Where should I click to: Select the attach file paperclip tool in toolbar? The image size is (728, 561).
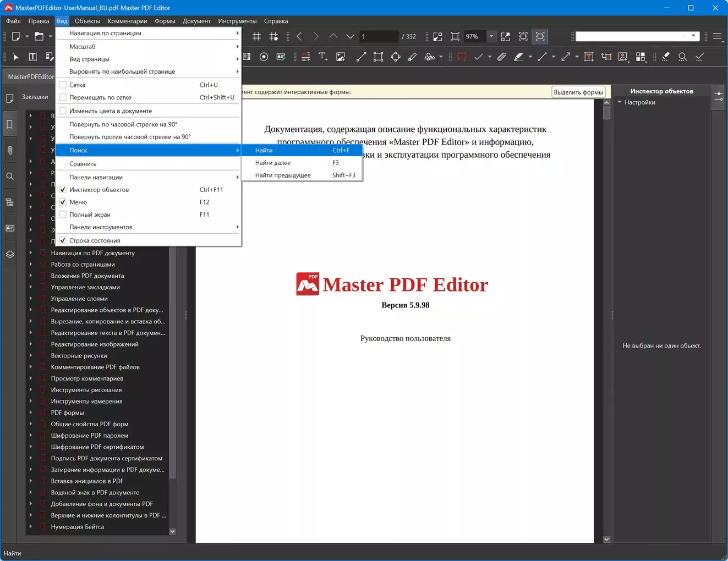pyautogui.click(x=501, y=57)
